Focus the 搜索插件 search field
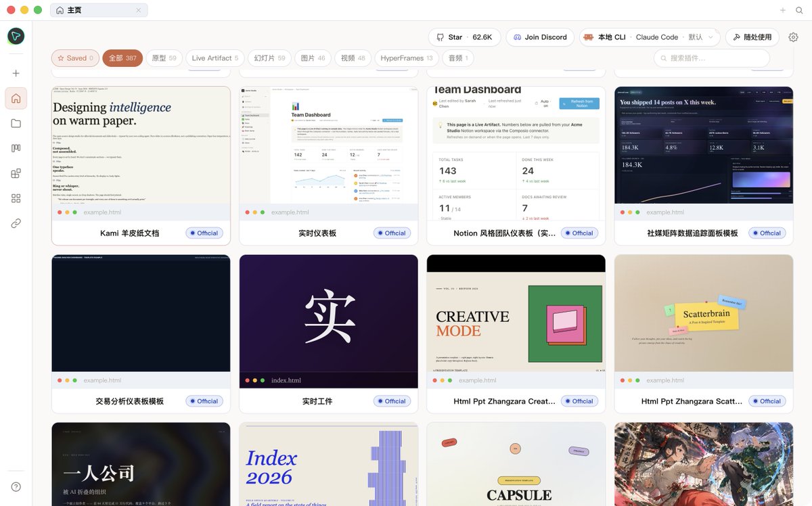 pyautogui.click(x=711, y=58)
